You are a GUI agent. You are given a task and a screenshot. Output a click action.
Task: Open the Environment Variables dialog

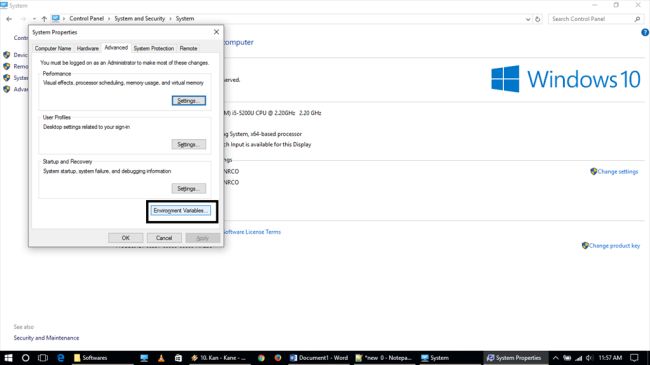180,211
